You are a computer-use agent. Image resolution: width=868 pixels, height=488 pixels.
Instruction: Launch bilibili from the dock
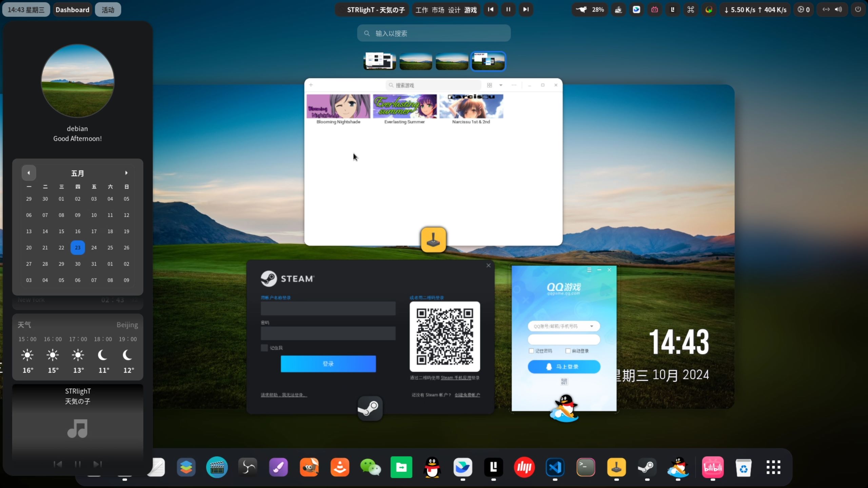[x=712, y=467]
